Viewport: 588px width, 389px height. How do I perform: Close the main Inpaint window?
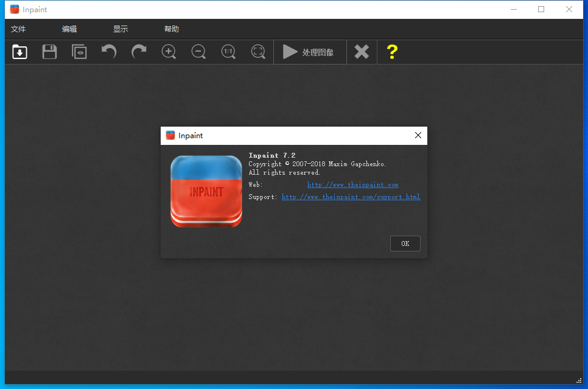click(x=569, y=9)
